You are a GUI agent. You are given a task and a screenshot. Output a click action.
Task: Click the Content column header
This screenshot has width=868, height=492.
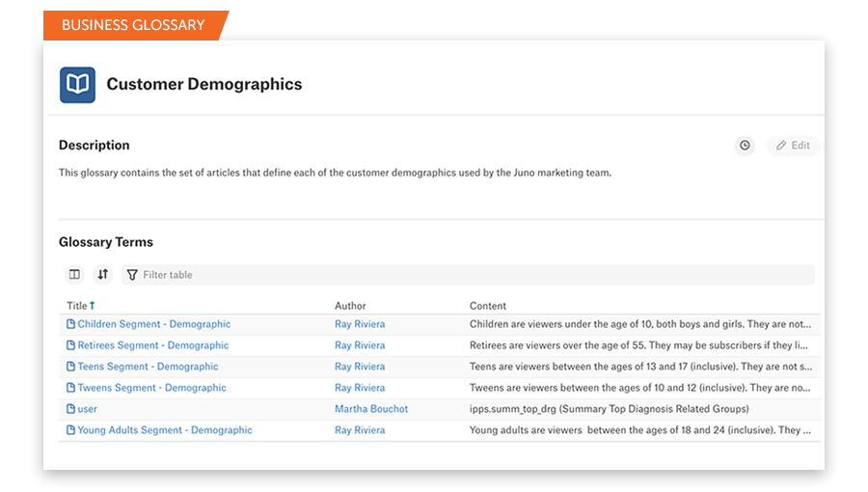coord(488,306)
